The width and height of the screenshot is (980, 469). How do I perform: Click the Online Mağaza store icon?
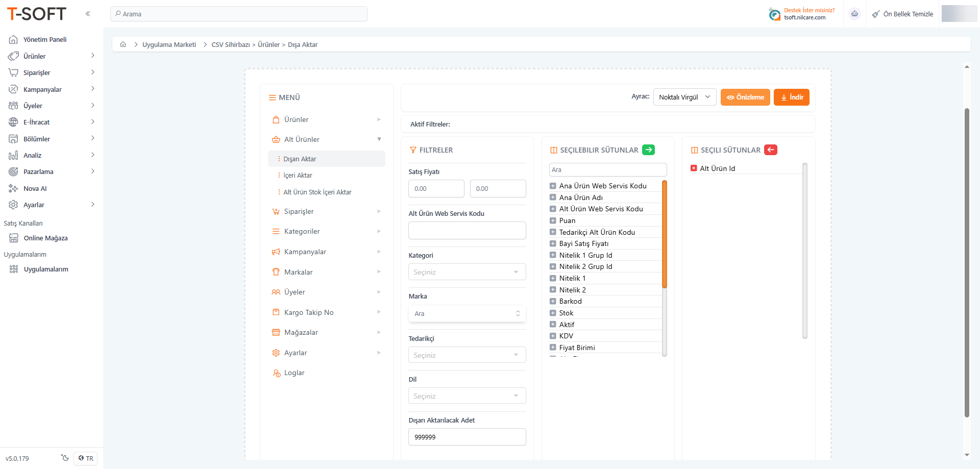14,238
